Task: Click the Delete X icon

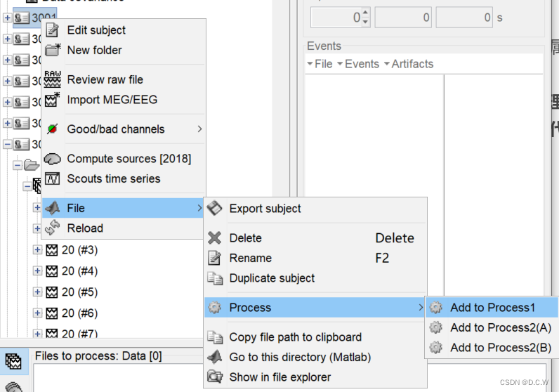Action: point(214,238)
